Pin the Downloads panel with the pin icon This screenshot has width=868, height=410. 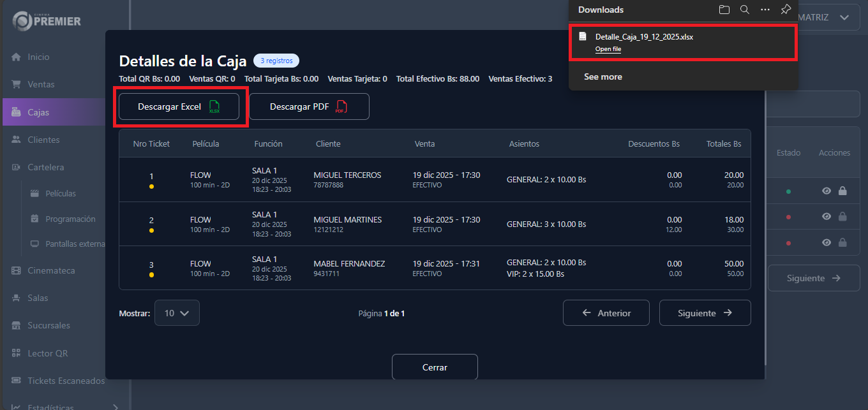(786, 10)
